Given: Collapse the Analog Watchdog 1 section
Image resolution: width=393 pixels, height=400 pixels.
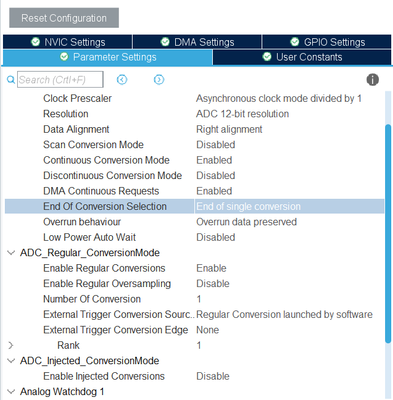Looking at the screenshot, I should 11,392.
